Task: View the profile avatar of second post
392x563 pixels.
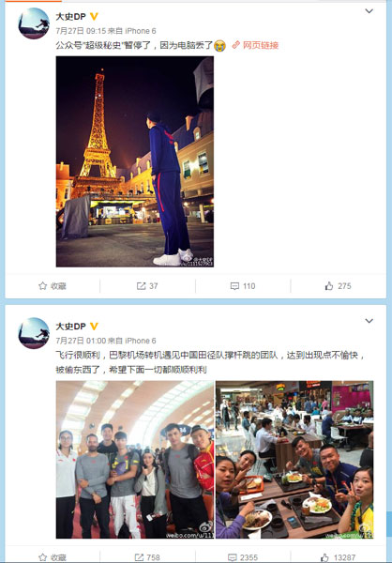Action: (x=34, y=333)
